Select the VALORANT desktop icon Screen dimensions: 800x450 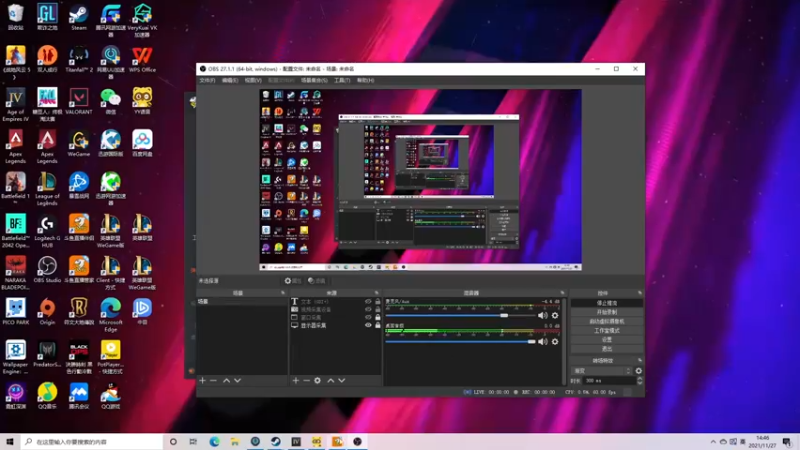click(79, 101)
